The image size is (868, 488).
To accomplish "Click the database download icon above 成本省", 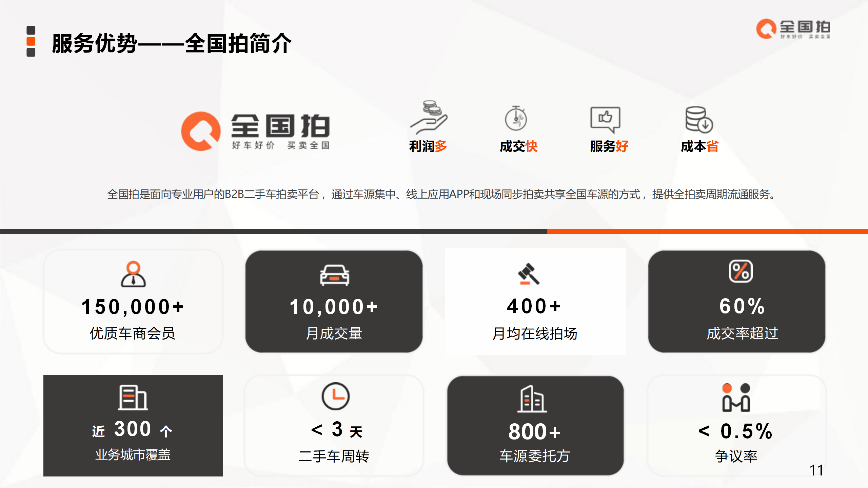I will [699, 119].
